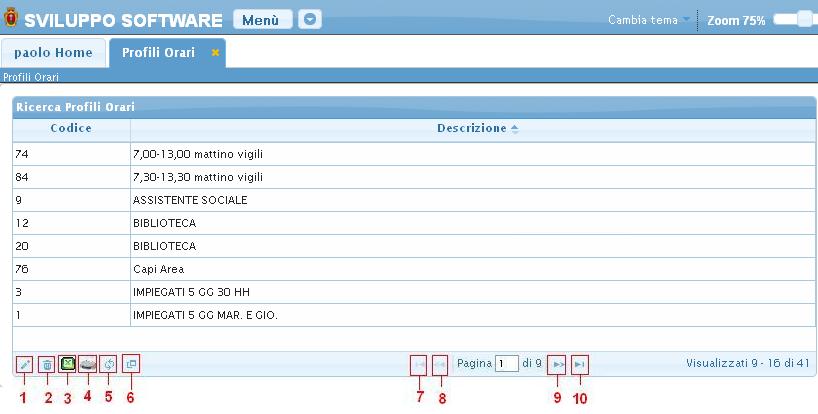
Task: Expand the round arrow button next to Menù
Action: (x=310, y=20)
